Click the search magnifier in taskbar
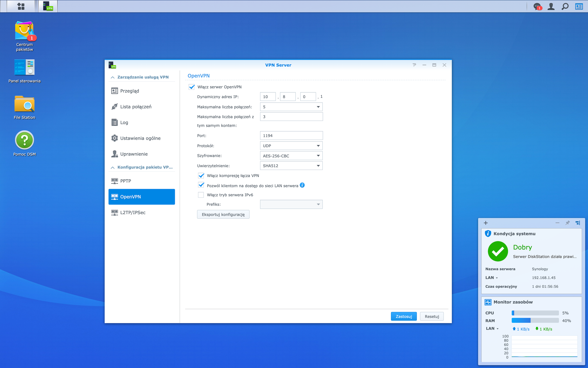Image resolution: width=588 pixels, height=368 pixels. point(565,6)
